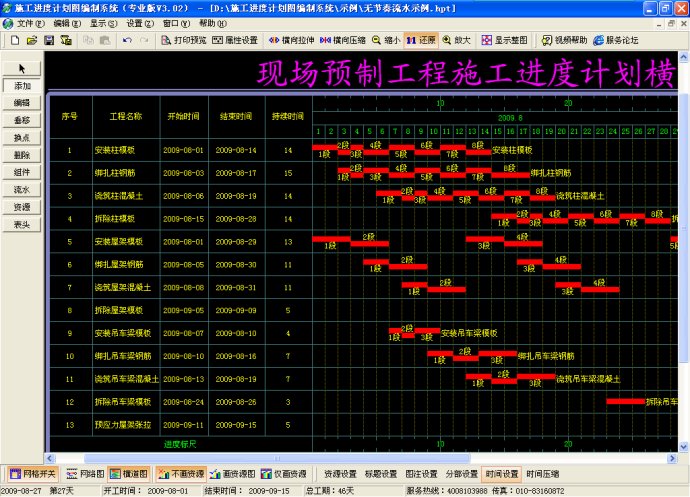Screen dimensions: 690x497
Task: Click the Paste icon in toolbar
Action: click(105, 40)
